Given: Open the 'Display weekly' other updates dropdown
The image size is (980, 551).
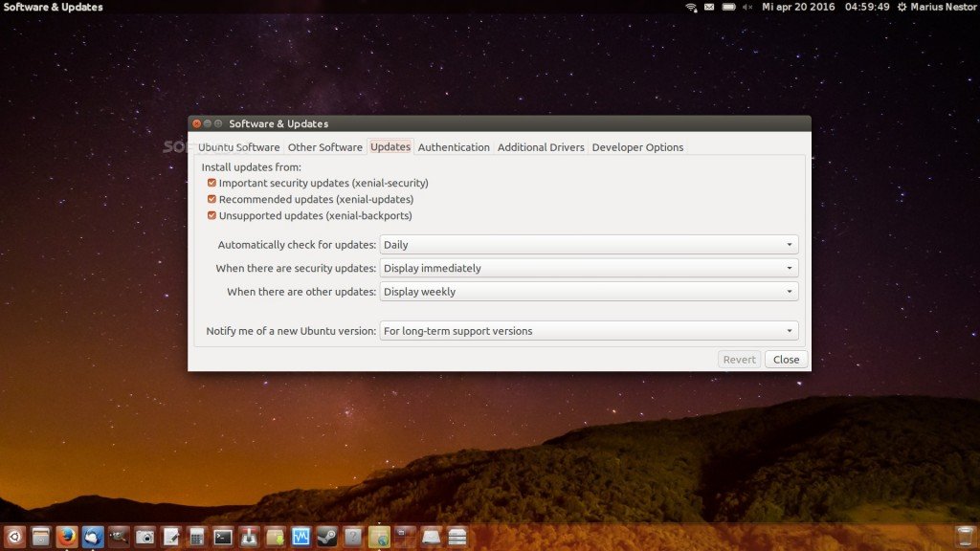Looking at the screenshot, I should coord(589,292).
